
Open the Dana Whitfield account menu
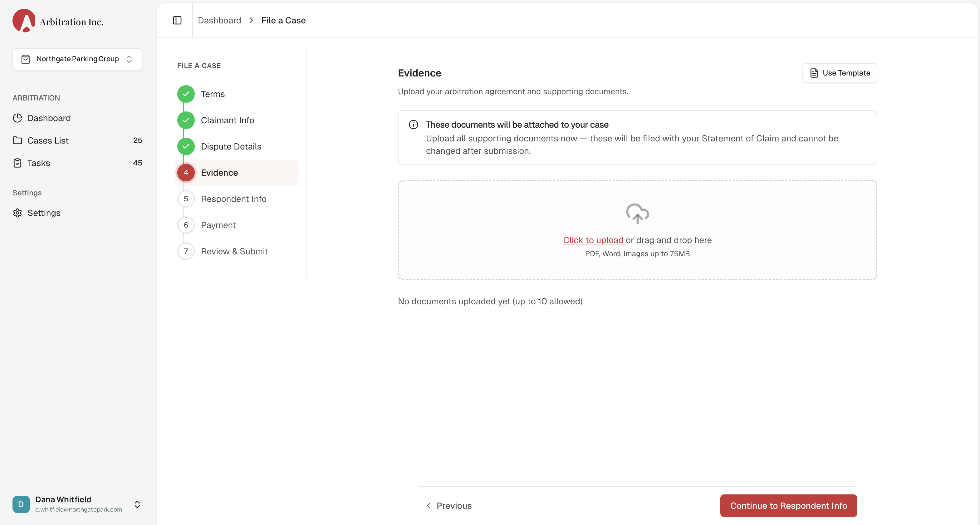click(77, 504)
